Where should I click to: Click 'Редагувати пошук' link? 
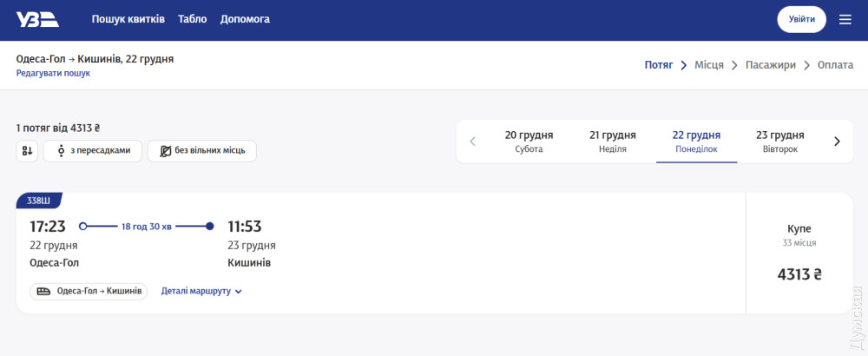53,73
